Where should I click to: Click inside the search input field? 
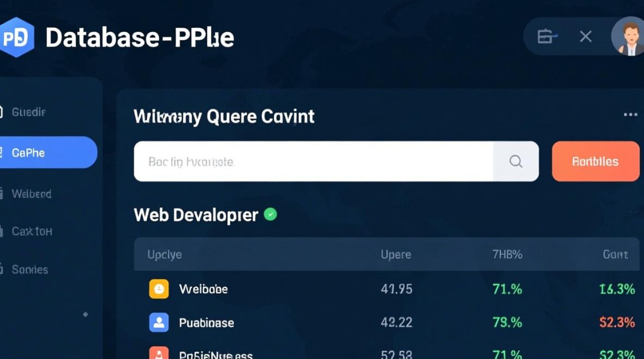pyautogui.click(x=311, y=161)
